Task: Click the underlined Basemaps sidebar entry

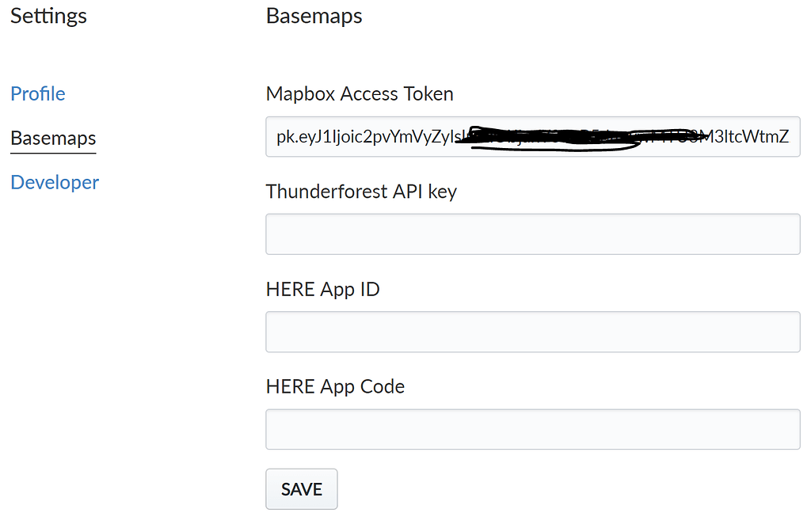Action: tap(52, 139)
